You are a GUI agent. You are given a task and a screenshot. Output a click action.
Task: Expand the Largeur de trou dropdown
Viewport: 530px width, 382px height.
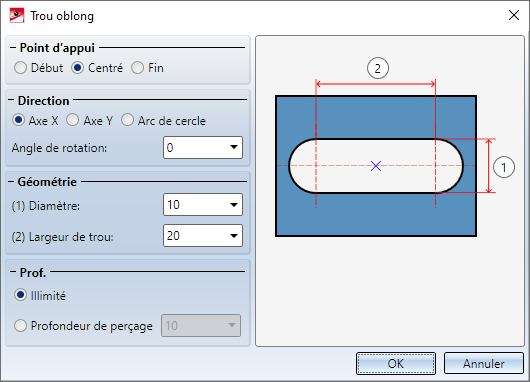234,236
